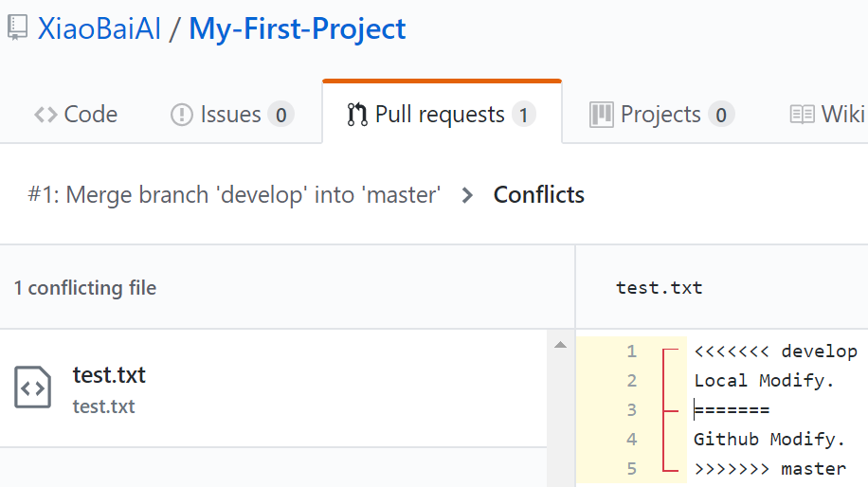Screen dimensions: 868x487
Task: Click the Pull requests count badge
Action: point(523,115)
